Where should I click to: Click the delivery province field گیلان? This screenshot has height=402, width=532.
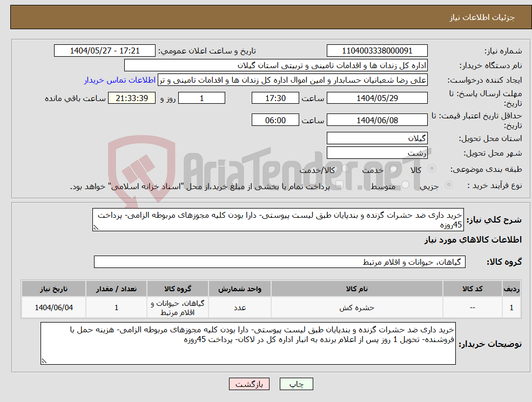[x=377, y=138]
